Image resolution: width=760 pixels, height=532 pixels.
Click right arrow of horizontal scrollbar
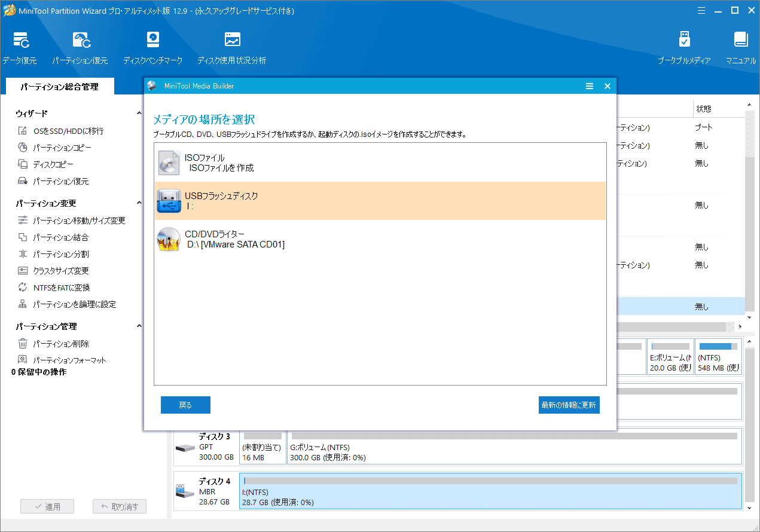pyautogui.click(x=740, y=327)
